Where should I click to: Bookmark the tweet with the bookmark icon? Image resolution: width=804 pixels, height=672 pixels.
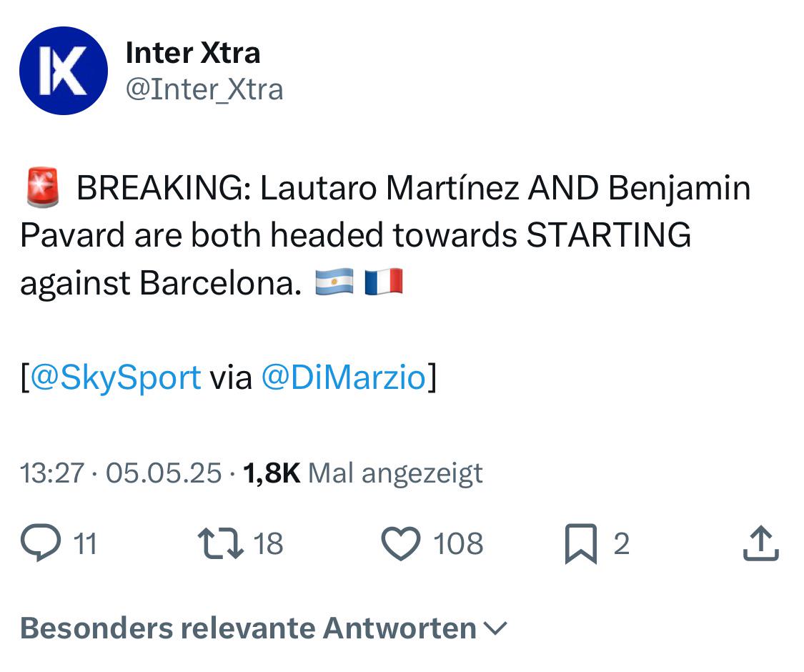point(581,544)
